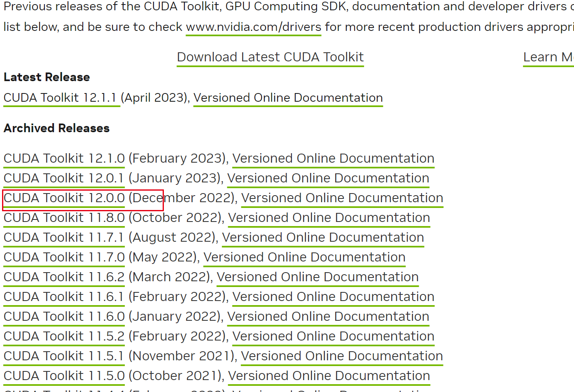Open documentation link for November 2021 release
The image size is (574, 392).
click(x=342, y=356)
